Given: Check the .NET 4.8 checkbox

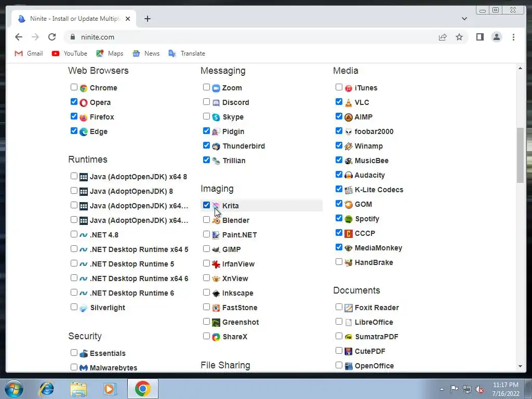Looking at the screenshot, I should tap(74, 234).
